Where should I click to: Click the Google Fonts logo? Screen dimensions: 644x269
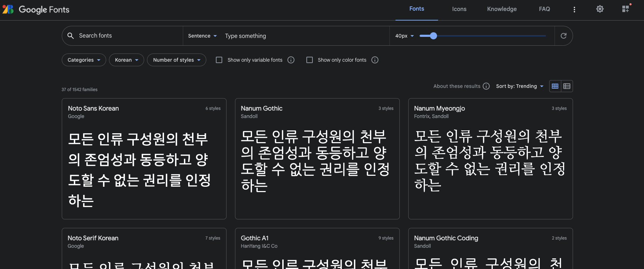coord(36,10)
